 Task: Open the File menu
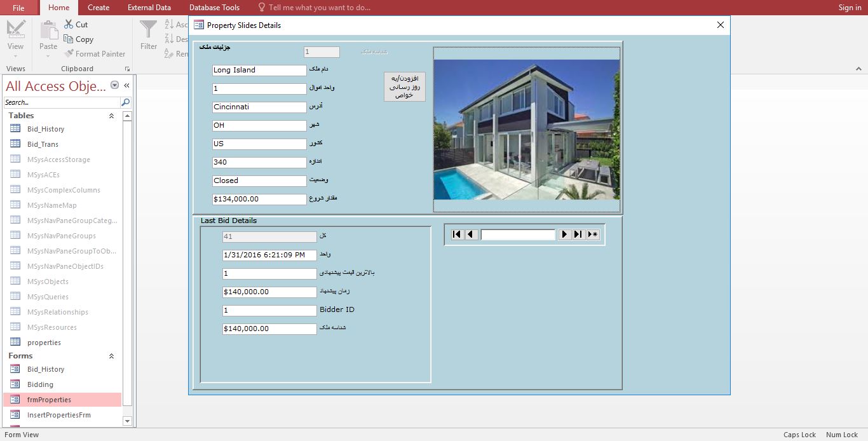click(18, 8)
